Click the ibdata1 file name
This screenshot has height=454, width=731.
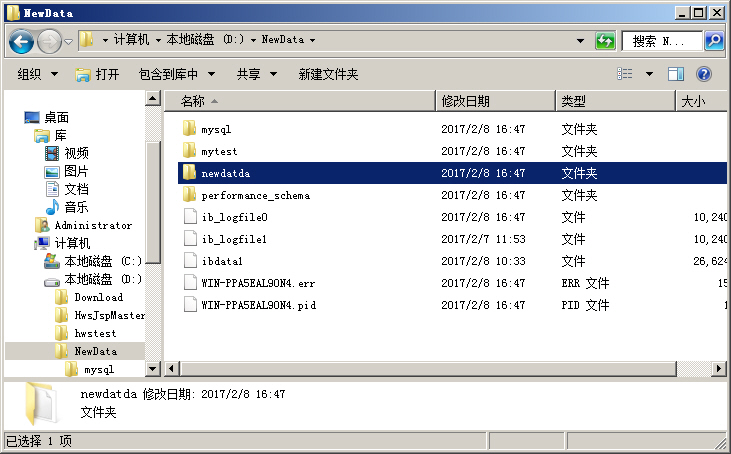[x=222, y=261]
